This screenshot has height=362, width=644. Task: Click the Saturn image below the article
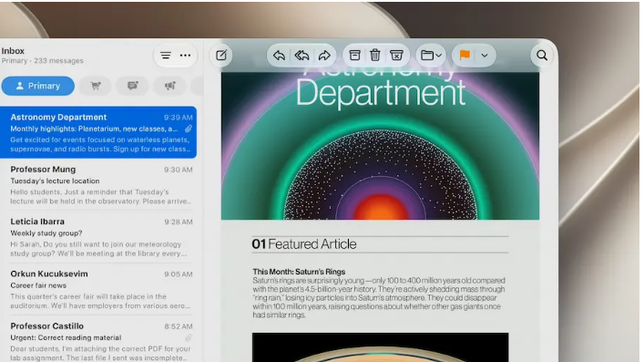coord(381,347)
